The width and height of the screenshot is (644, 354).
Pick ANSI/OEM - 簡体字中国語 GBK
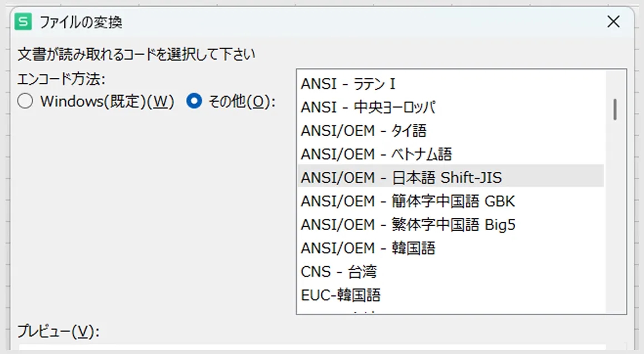451,201
